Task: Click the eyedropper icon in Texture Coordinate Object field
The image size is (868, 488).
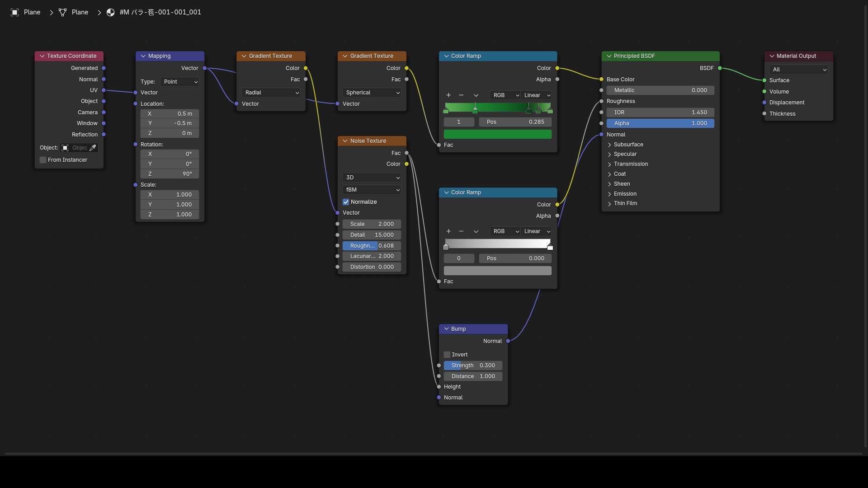Action: coord(93,148)
